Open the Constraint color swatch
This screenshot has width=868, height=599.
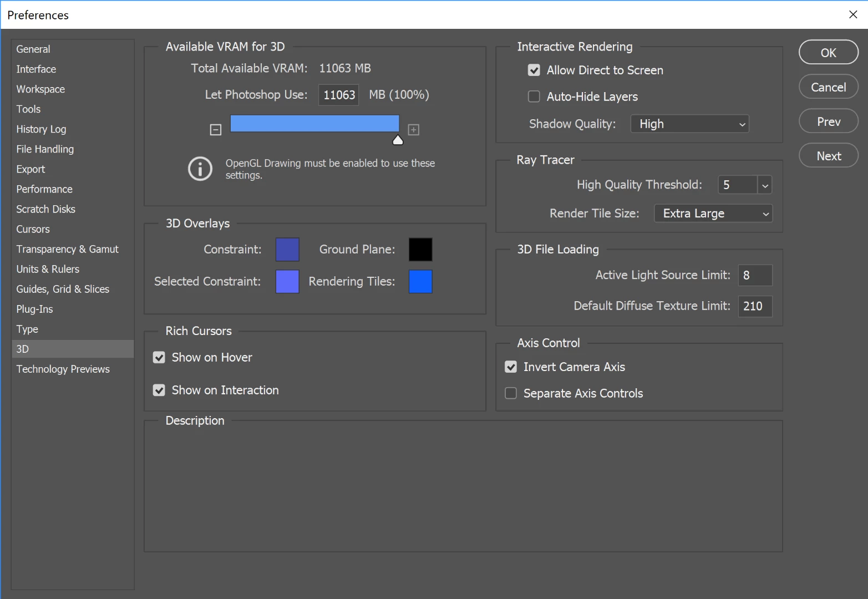(287, 250)
